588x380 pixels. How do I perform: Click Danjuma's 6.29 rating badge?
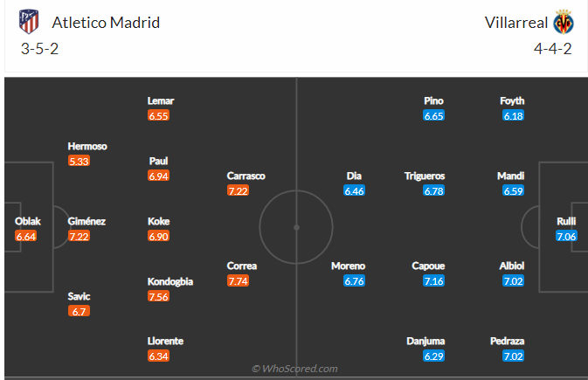tap(434, 356)
